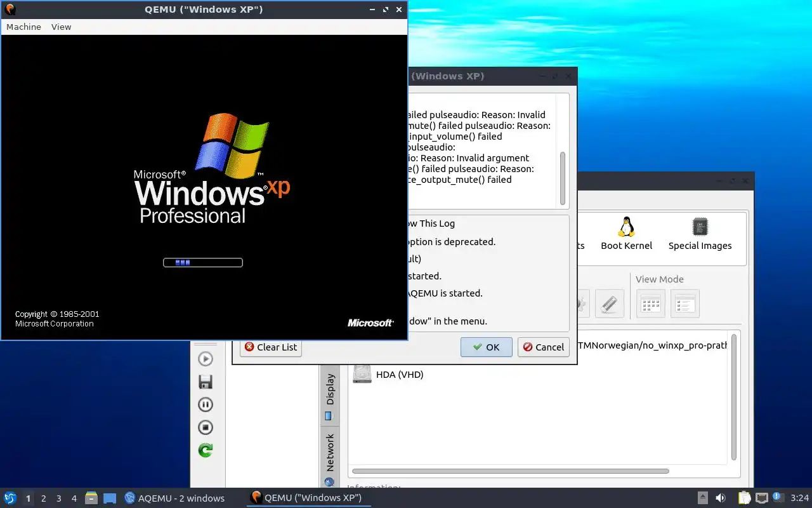
Task: Click the volume speaker tray icon
Action: pyautogui.click(x=721, y=498)
